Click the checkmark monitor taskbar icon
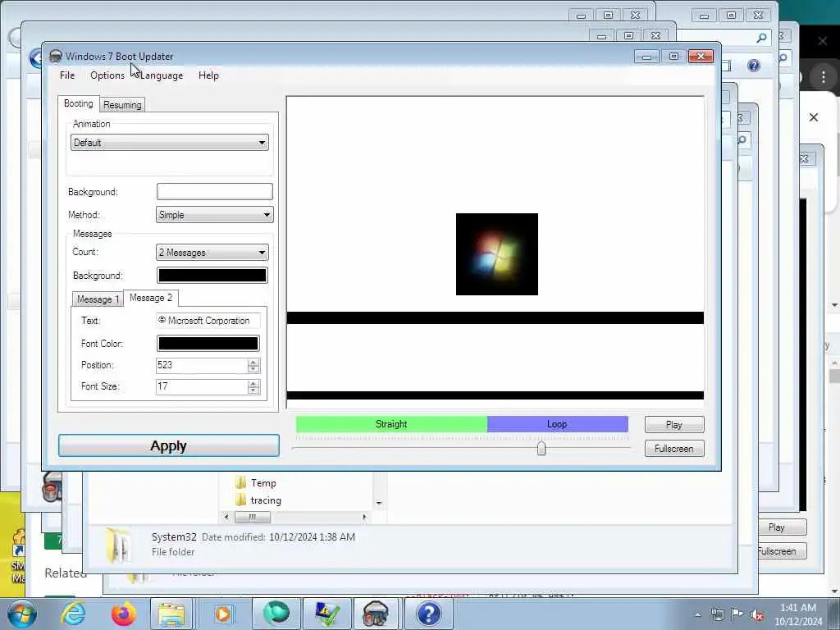Image resolution: width=840 pixels, height=630 pixels. [x=326, y=614]
